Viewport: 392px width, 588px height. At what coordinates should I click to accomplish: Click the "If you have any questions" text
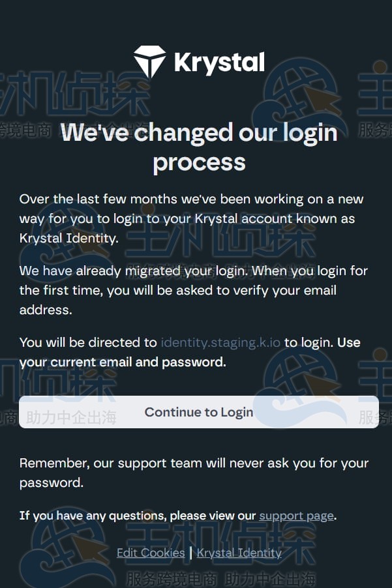point(137,516)
